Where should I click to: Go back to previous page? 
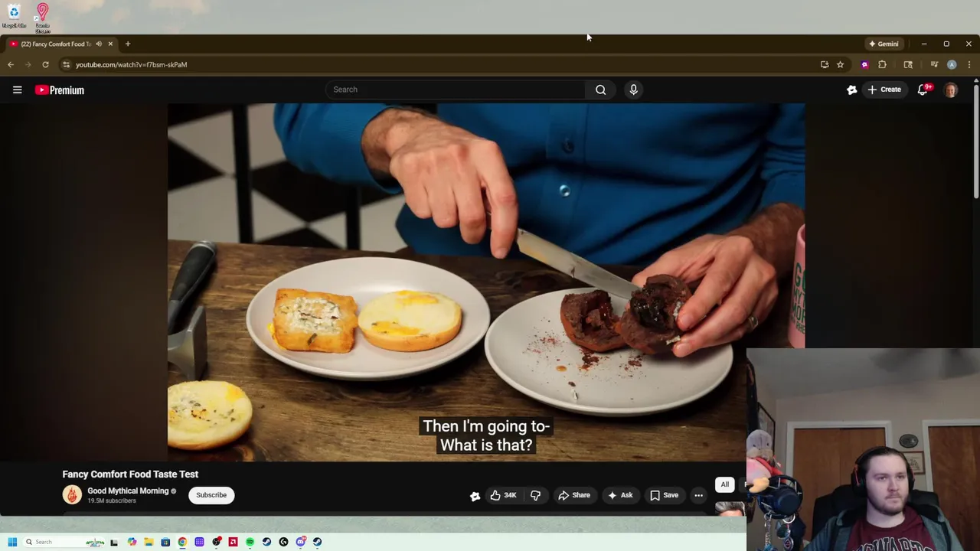11,65
